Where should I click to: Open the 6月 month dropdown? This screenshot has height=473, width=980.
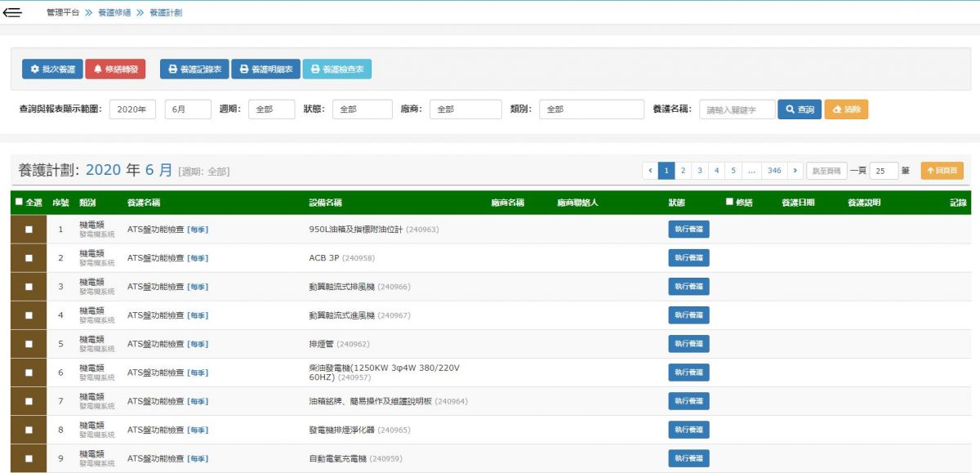point(188,109)
